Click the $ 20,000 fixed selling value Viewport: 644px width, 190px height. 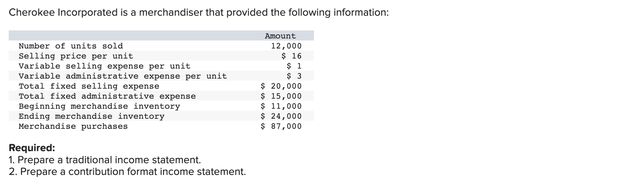(x=281, y=86)
